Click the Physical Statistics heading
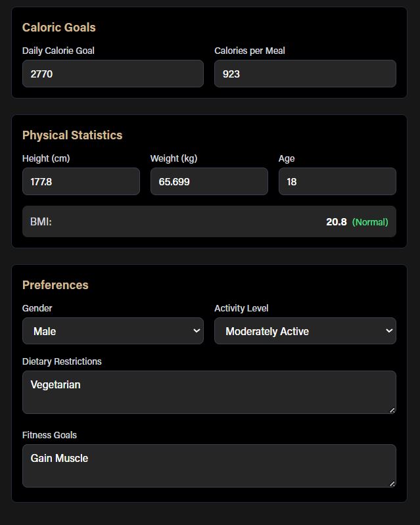The image size is (420, 525). pos(72,135)
